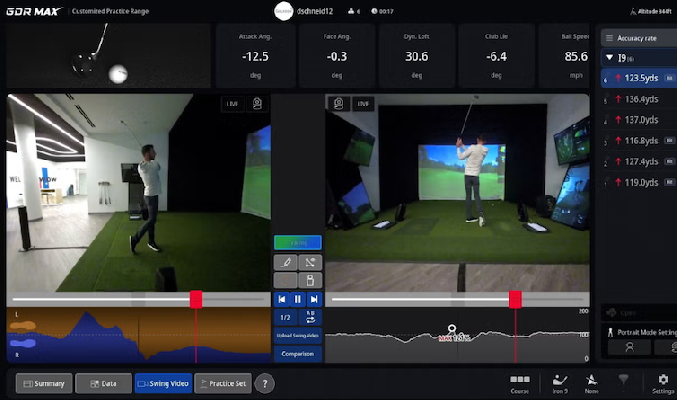Open the Practice Set tab
The width and height of the screenshot is (677, 400).
(223, 384)
